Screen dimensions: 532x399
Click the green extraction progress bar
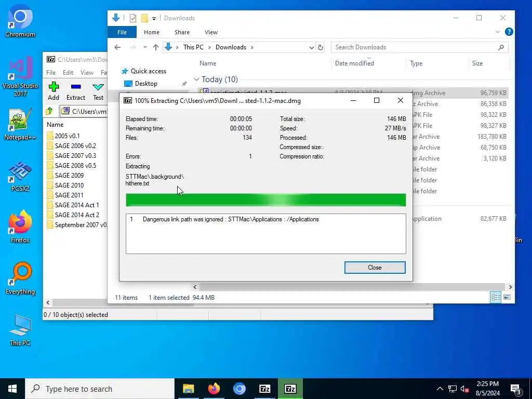pos(265,200)
